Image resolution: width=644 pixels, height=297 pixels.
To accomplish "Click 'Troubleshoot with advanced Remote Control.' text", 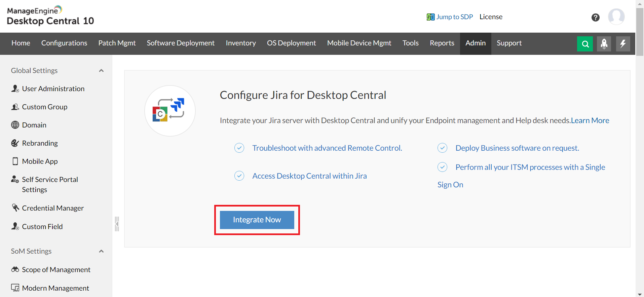I will click(x=327, y=148).
